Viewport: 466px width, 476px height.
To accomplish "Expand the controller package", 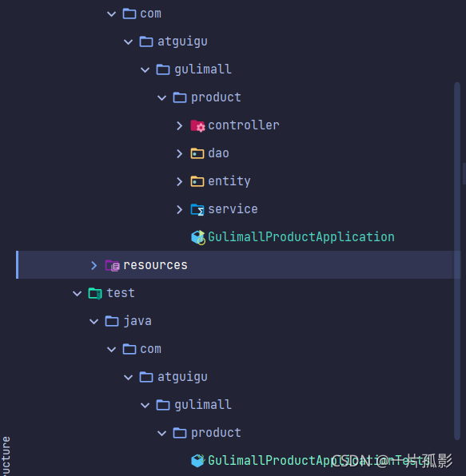I will tap(179, 125).
